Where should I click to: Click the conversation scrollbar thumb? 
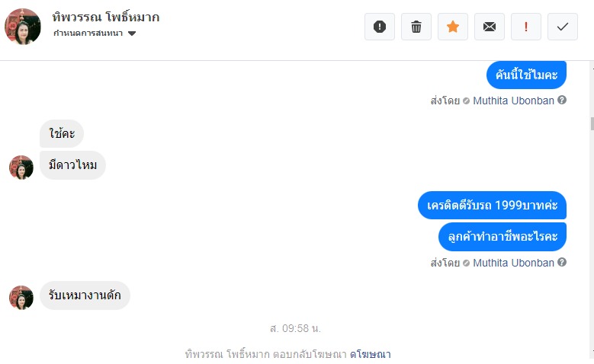pyautogui.click(x=590, y=123)
